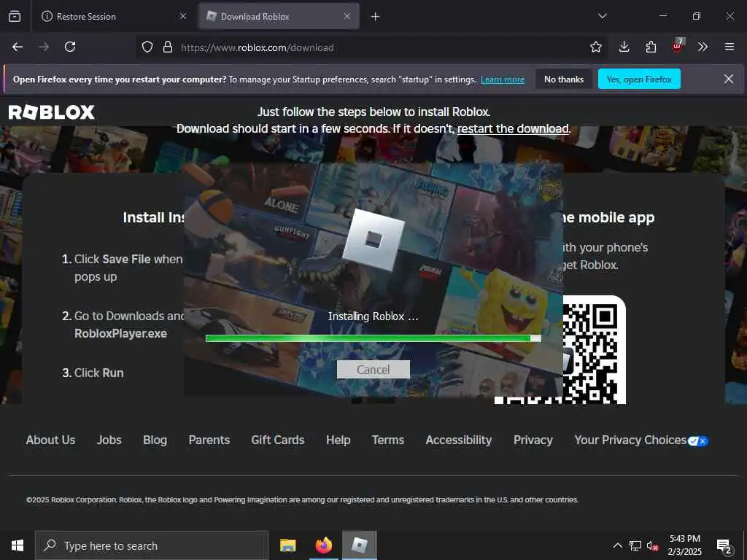View site security padlock info

point(168,47)
